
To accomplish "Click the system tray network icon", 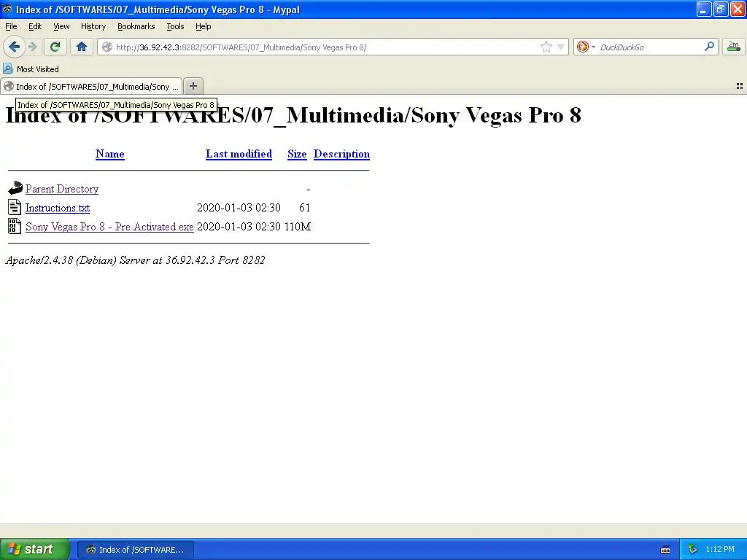I will (692, 550).
